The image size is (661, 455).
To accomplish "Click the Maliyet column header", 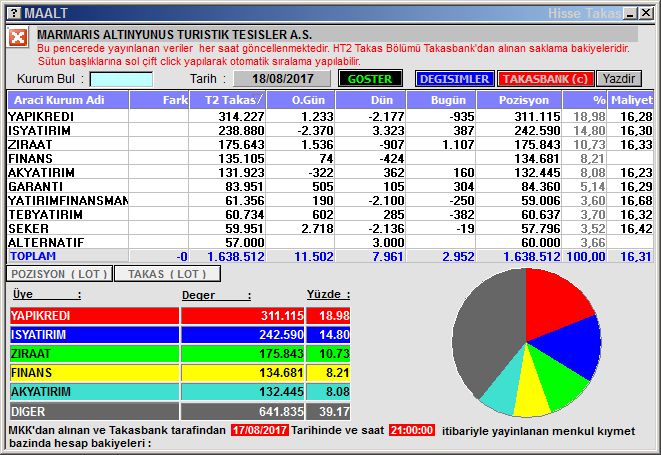I will [631, 100].
